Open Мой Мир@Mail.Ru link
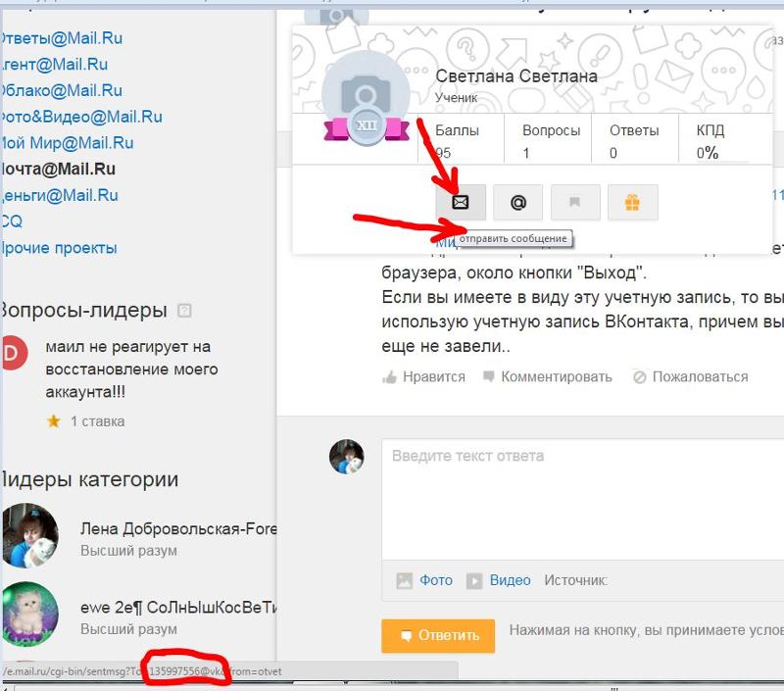Screen dimensions: 784x691 tap(67, 143)
